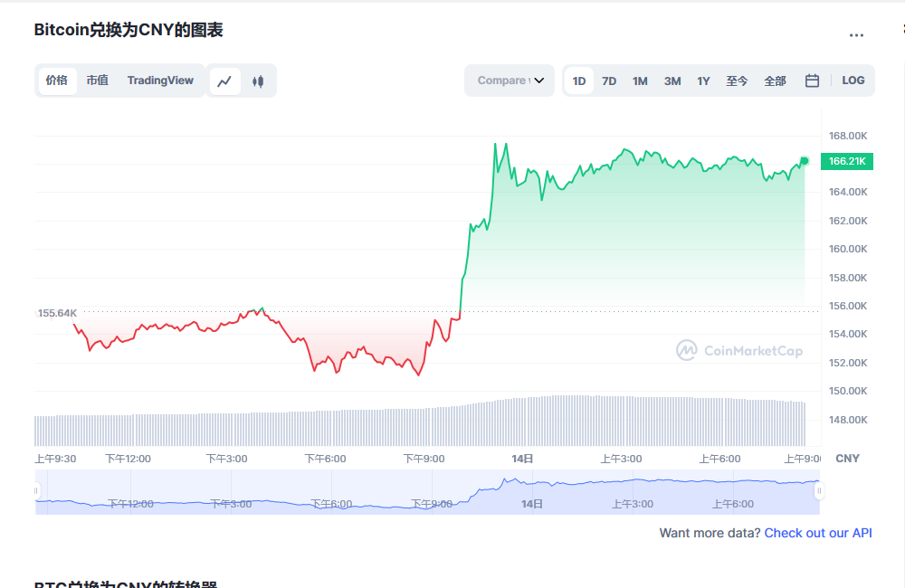Open the three-dot options menu
905x588 pixels.
[x=856, y=34]
